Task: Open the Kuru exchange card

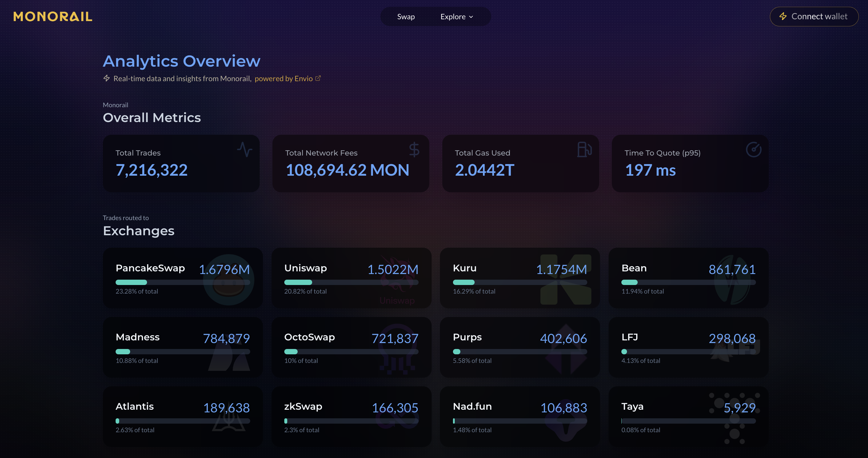Action: [520, 278]
